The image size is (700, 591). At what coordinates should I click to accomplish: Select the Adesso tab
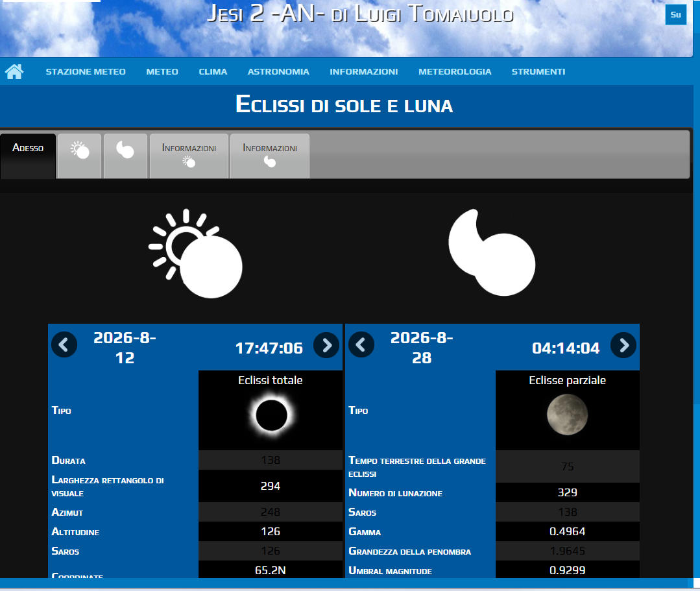[28, 156]
